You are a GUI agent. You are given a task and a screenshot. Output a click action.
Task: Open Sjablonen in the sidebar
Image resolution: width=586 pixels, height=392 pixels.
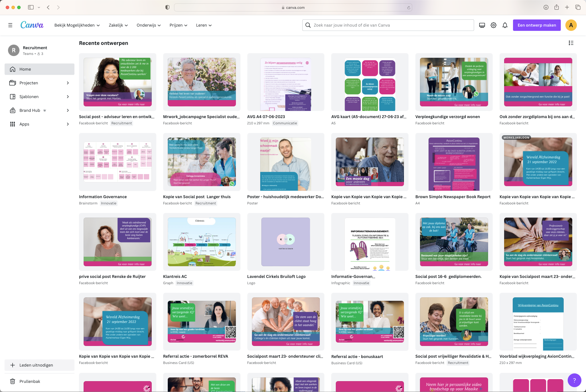40,97
